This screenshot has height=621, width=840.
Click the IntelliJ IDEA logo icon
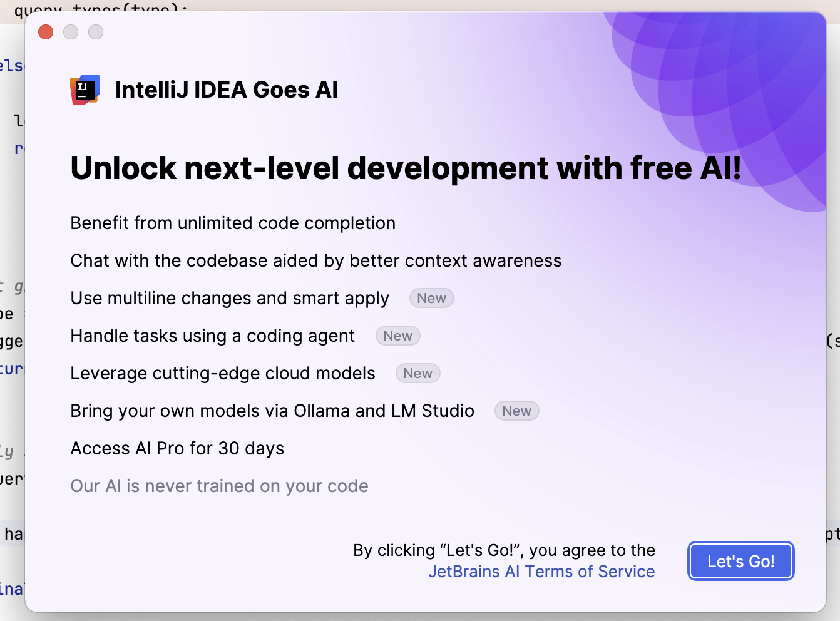(85, 90)
